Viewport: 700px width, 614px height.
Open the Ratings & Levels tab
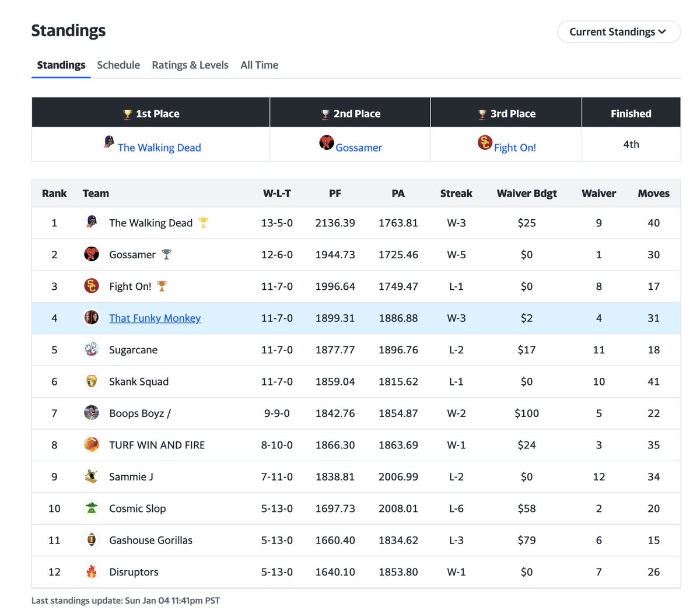point(190,65)
